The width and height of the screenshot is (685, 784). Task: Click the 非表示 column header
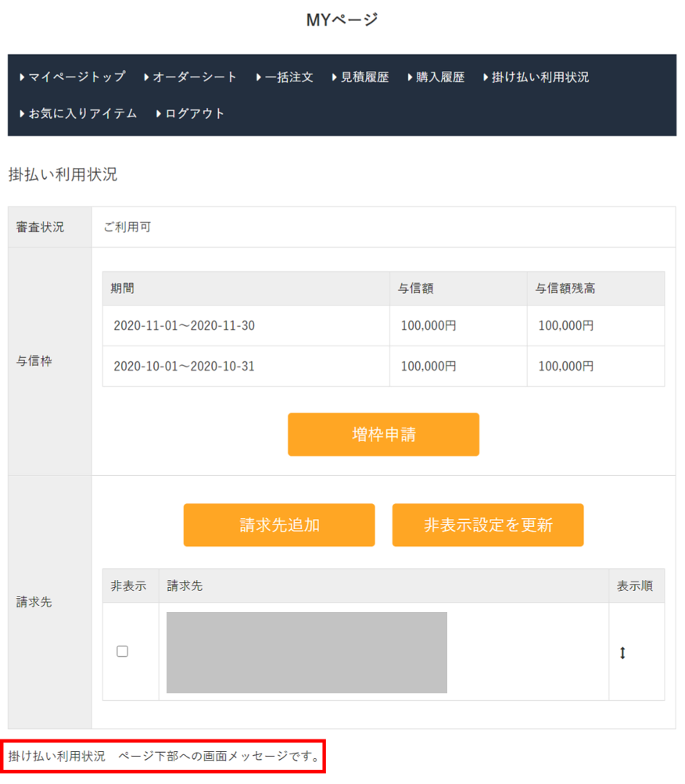[x=128, y=585]
